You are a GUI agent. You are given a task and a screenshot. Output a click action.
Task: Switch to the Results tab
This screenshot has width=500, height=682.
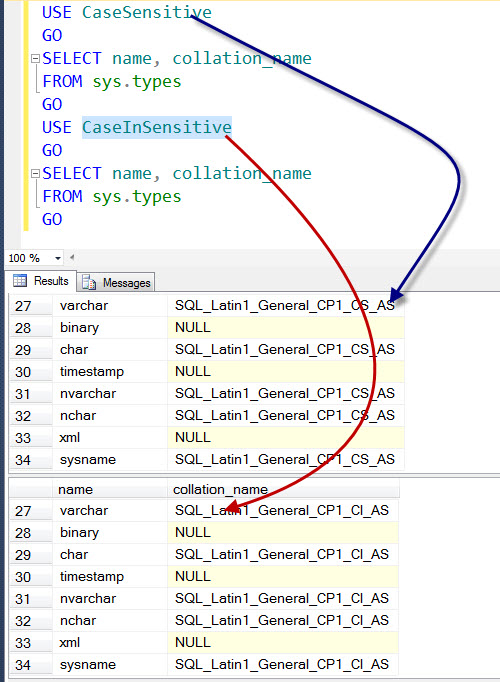(42, 281)
